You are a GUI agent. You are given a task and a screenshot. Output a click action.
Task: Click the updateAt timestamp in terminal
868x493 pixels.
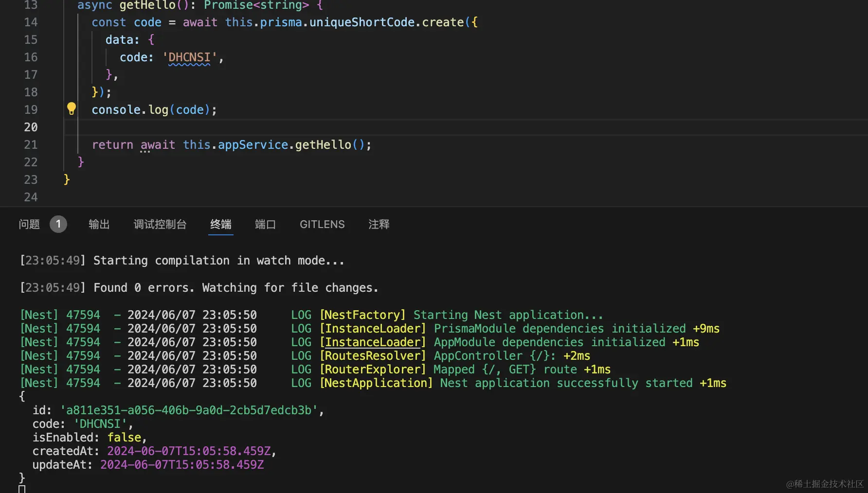coord(182,465)
